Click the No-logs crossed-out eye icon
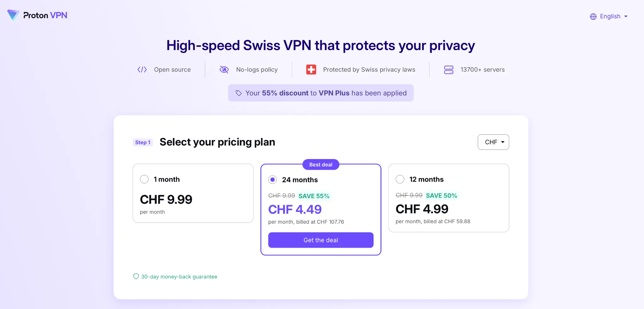 click(224, 69)
